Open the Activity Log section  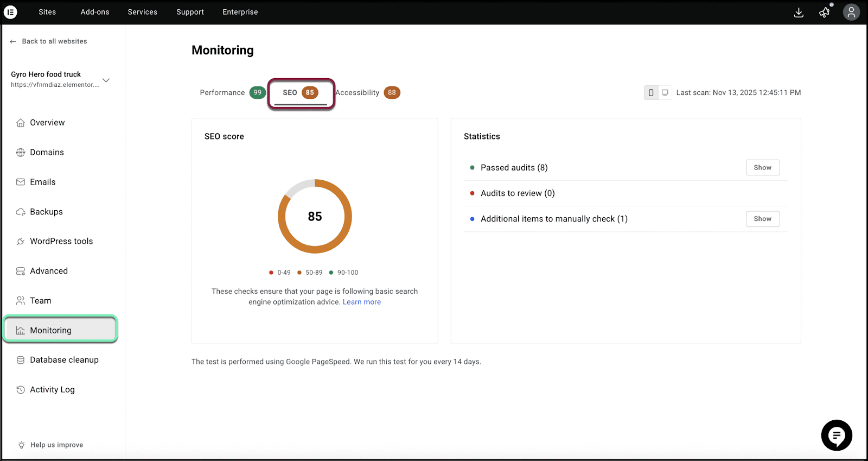coord(53,389)
